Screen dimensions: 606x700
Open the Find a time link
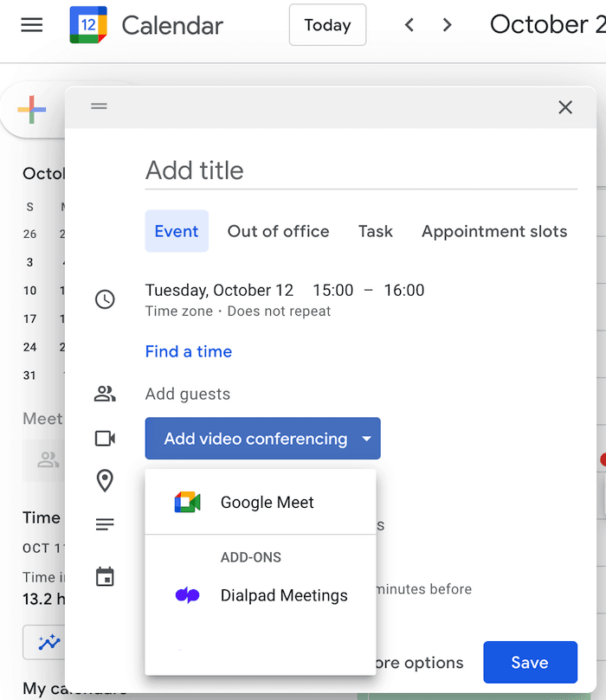tap(189, 351)
